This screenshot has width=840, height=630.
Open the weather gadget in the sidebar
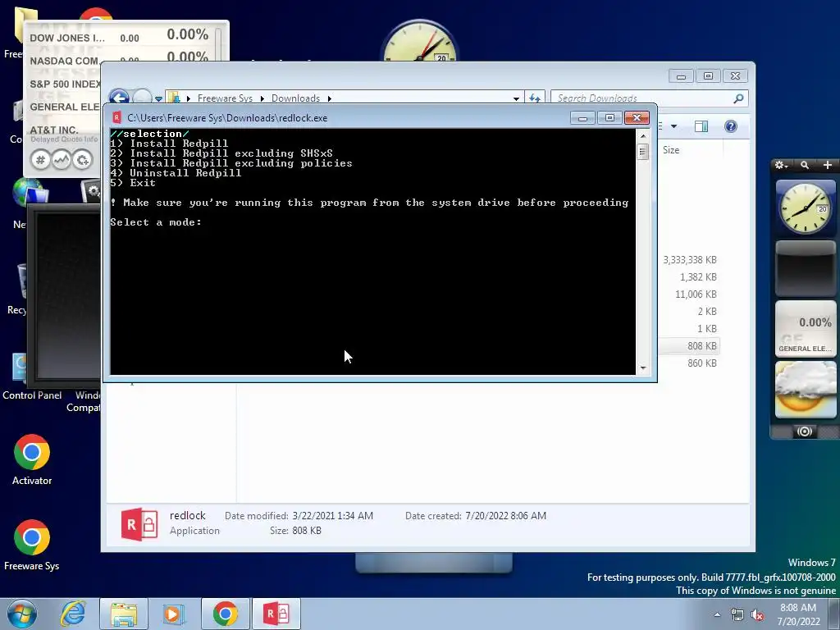(806, 390)
